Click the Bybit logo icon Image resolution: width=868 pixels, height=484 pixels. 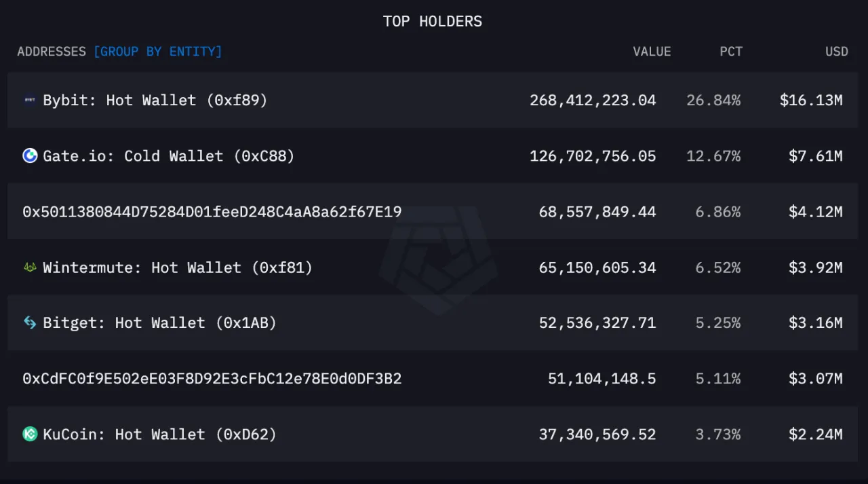[x=30, y=100]
